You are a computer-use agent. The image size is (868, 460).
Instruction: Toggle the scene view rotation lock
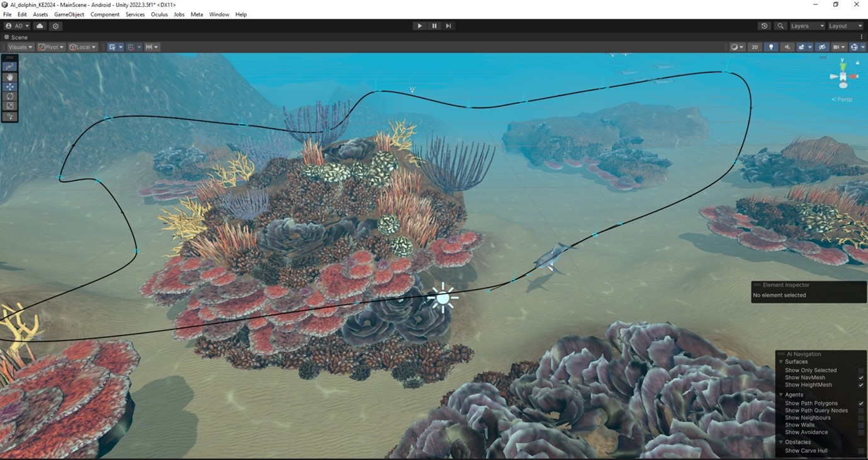coord(857,62)
